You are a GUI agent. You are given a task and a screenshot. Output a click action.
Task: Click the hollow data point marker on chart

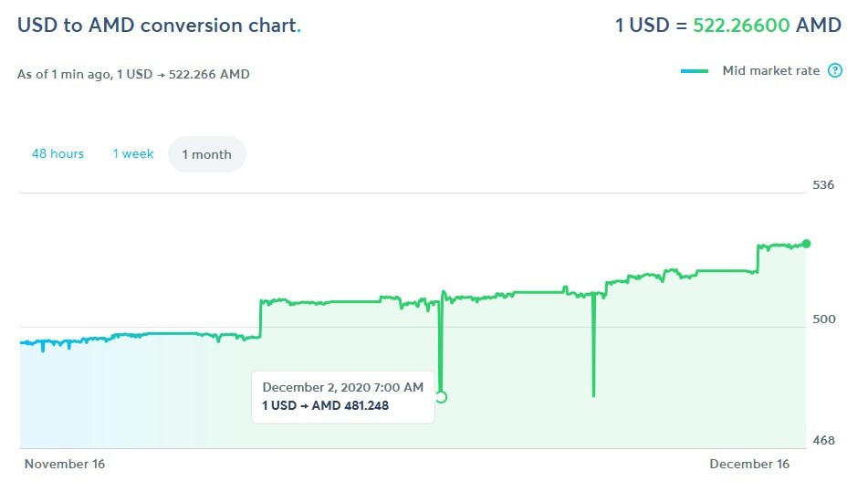[442, 397]
